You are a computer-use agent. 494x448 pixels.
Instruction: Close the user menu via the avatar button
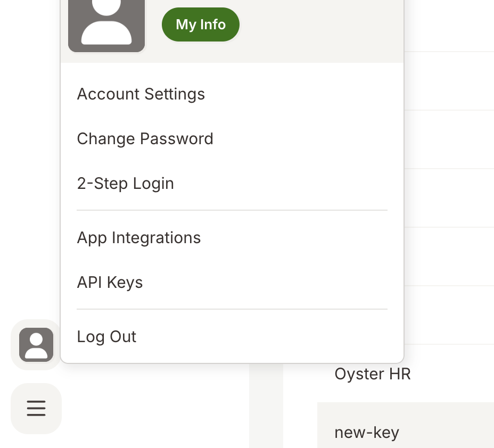[36, 344]
